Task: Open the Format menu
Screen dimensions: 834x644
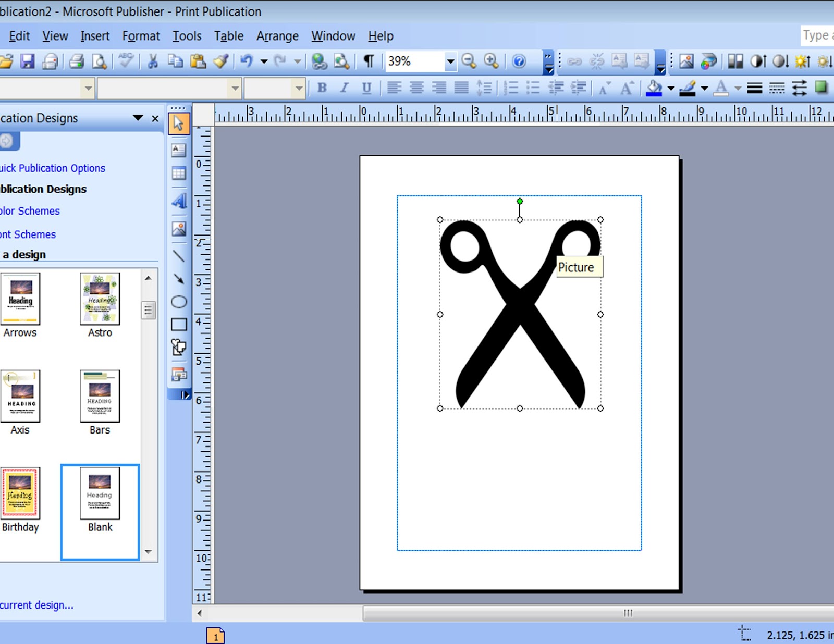Action: click(x=140, y=36)
